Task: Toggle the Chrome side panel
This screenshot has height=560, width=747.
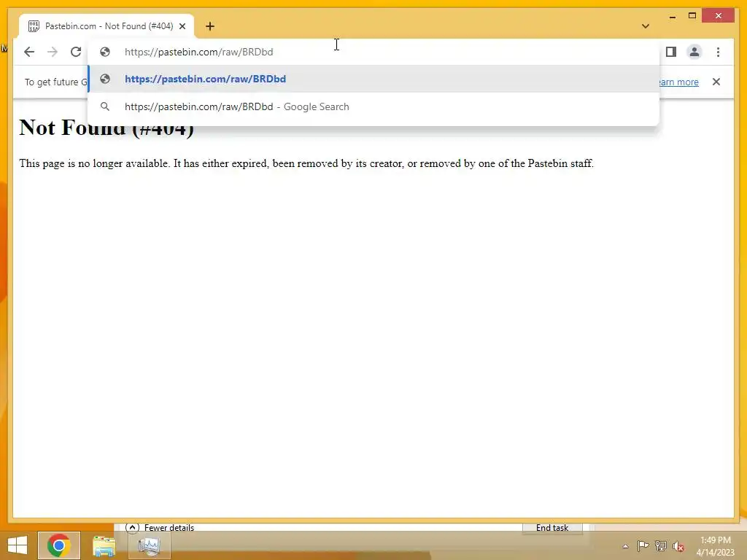Action: (x=671, y=52)
